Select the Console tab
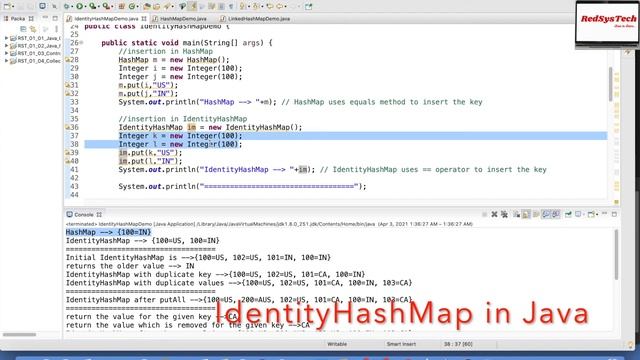Screen dimensions: 640x360 click(83, 215)
